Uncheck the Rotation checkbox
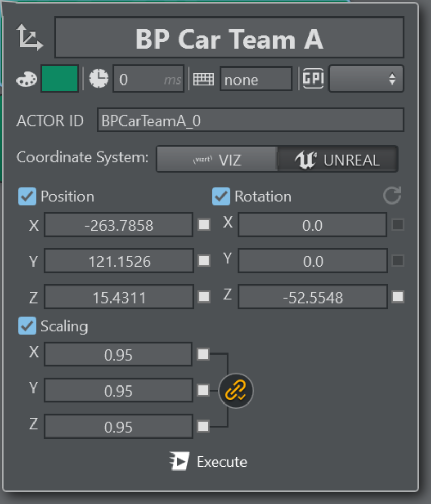This screenshot has height=504, width=431. [x=221, y=196]
